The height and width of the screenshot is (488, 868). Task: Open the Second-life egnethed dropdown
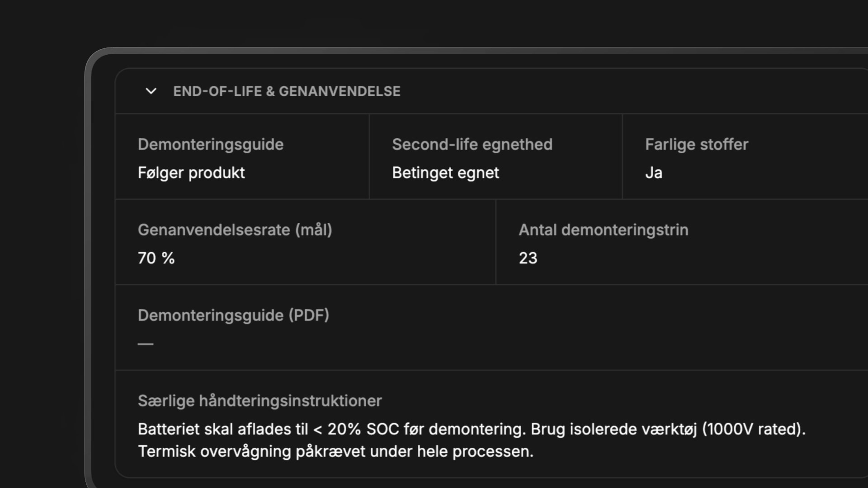(x=472, y=145)
